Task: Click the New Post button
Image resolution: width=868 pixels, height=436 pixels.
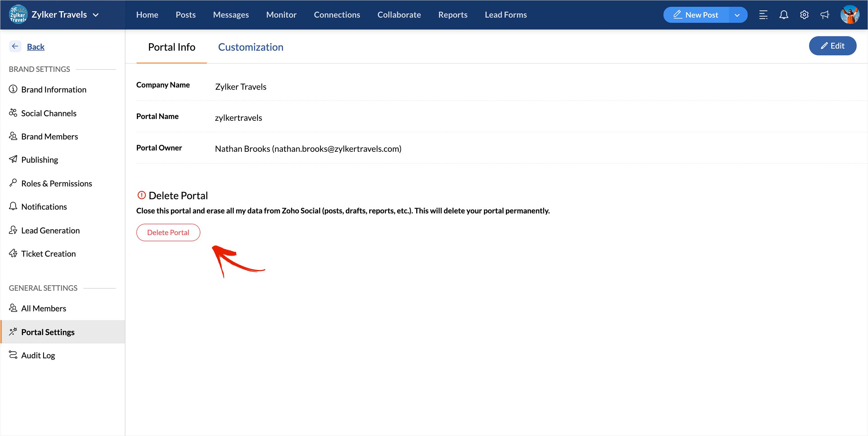Action: (x=696, y=15)
